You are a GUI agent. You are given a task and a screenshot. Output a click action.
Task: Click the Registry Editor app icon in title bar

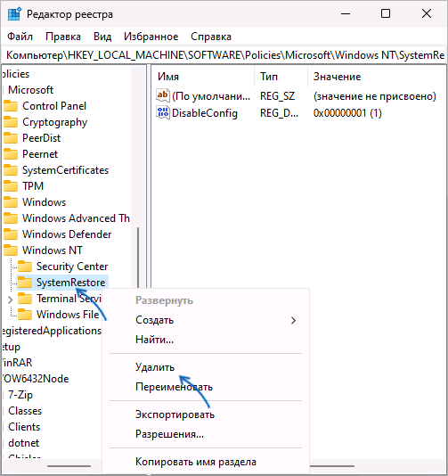[14, 14]
